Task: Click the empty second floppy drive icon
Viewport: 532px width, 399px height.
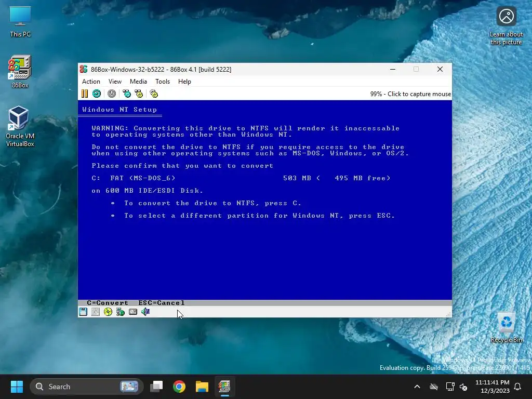Action: pyautogui.click(x=96, y=312)
